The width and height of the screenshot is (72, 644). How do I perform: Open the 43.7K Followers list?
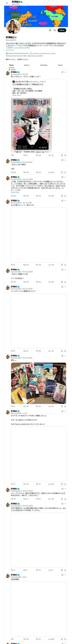tap(23, 59)
